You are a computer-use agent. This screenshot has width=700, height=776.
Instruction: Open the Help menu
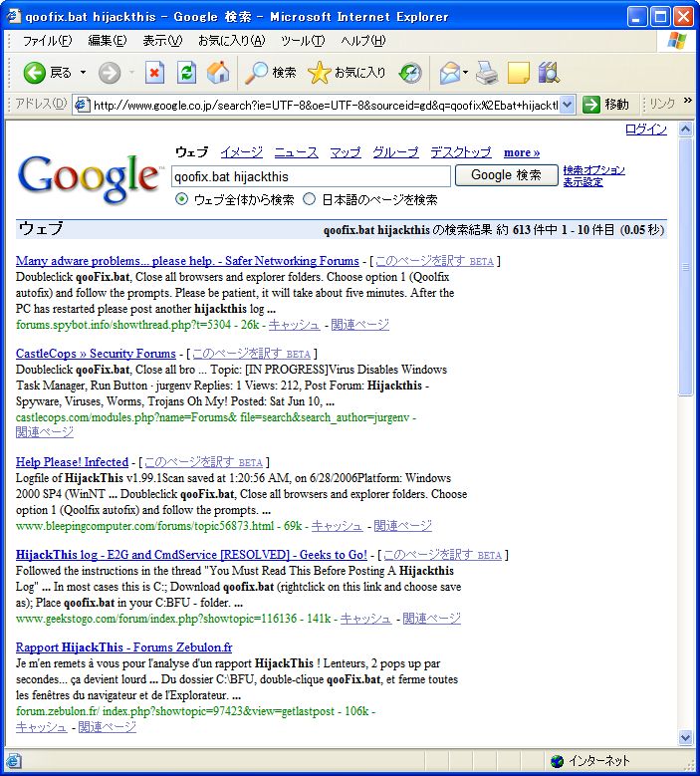(x=363, y=41)
